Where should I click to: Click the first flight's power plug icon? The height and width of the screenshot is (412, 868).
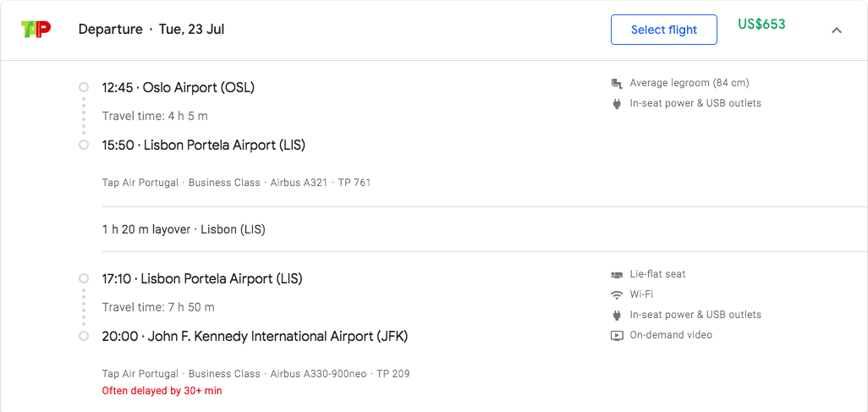(617, 103)
